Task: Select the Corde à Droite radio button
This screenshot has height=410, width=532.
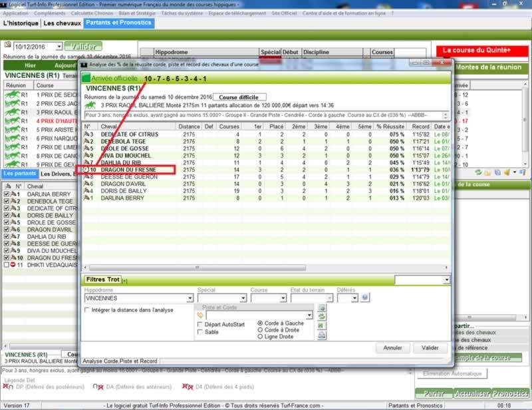Action: point(260,330)
